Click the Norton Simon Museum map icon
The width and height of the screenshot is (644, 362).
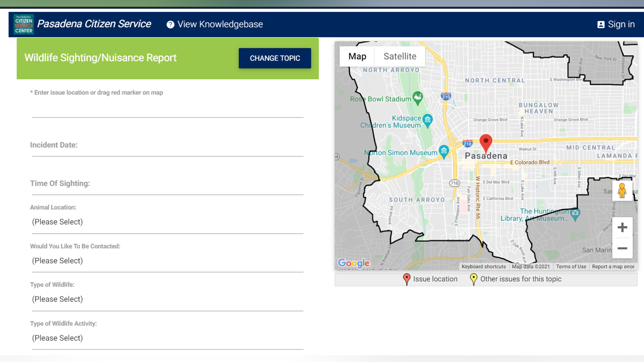[444, 151]
